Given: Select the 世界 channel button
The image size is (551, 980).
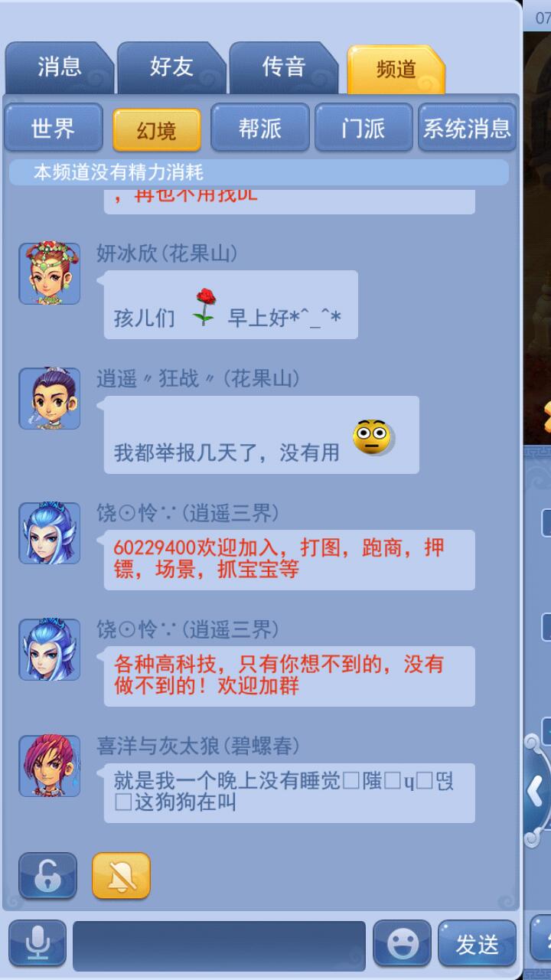Looking at the screenshot, I should pyautogui.click(x=54, y=128).
